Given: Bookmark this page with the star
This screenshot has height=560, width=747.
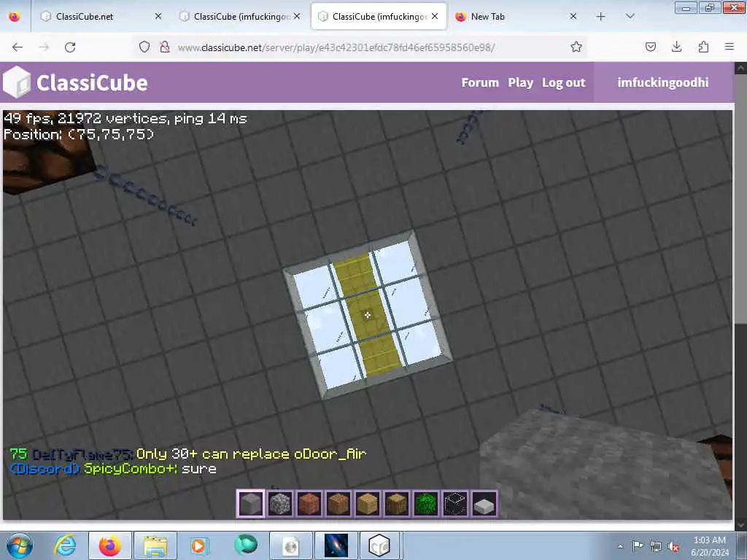Looking at the screenshot, I should pos(576,47).
